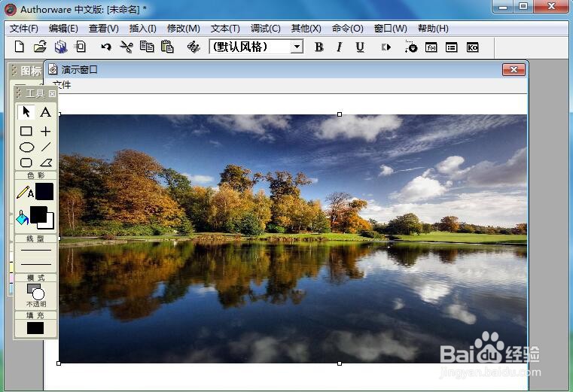The width and height of the screenshot is (573, 392).
Task: Click the landscape image in presentation window
Action: tap(293, 239)
